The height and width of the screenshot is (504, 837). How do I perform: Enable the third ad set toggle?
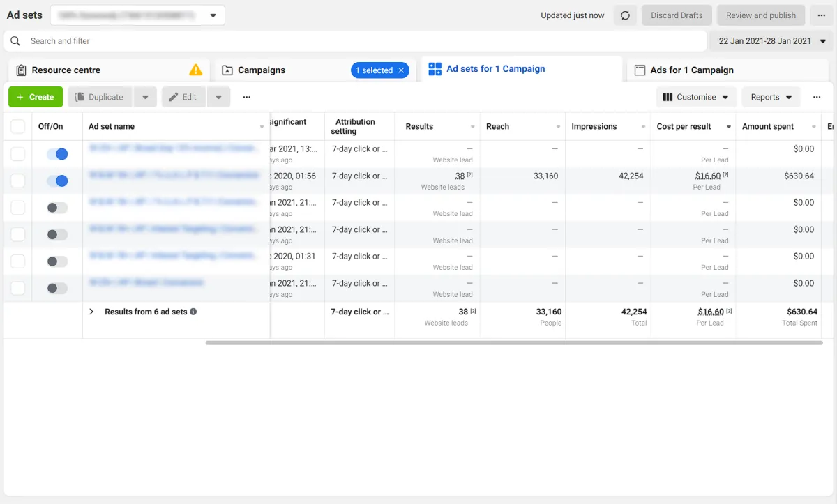pyautogui.click(x=57, y=208)
